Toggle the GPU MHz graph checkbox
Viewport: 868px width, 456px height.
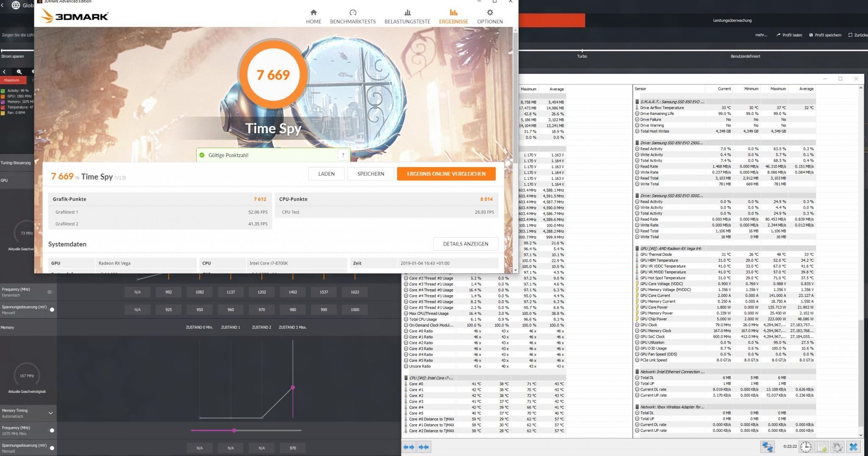(3, 96)
